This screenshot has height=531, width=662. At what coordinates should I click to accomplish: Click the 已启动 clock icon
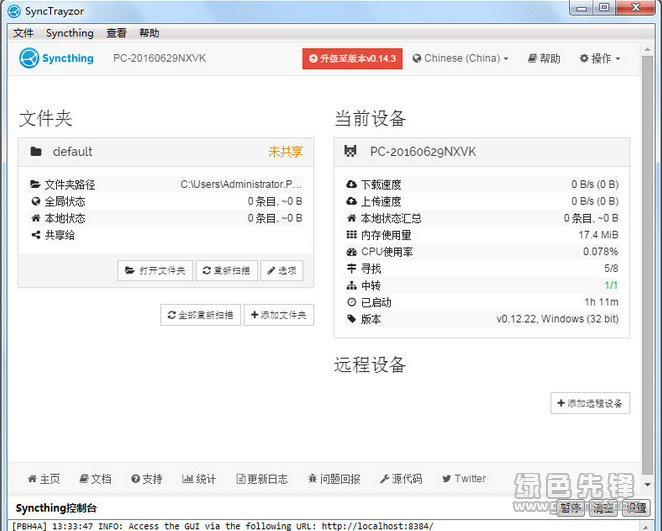point(351,302)
